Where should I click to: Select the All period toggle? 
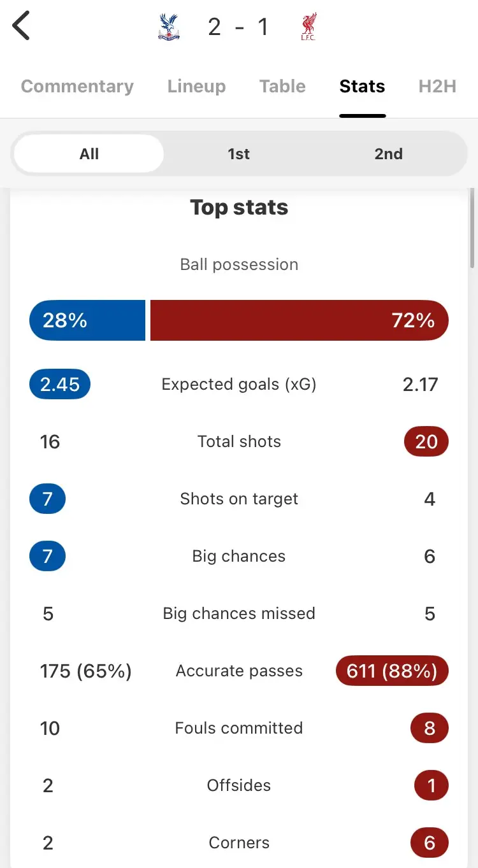point(89,154)
